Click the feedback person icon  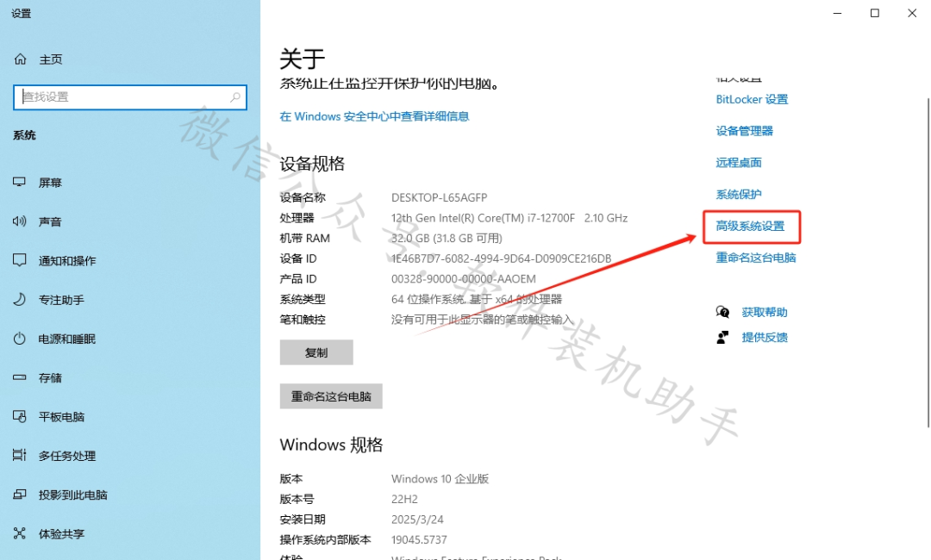(722, 338)
